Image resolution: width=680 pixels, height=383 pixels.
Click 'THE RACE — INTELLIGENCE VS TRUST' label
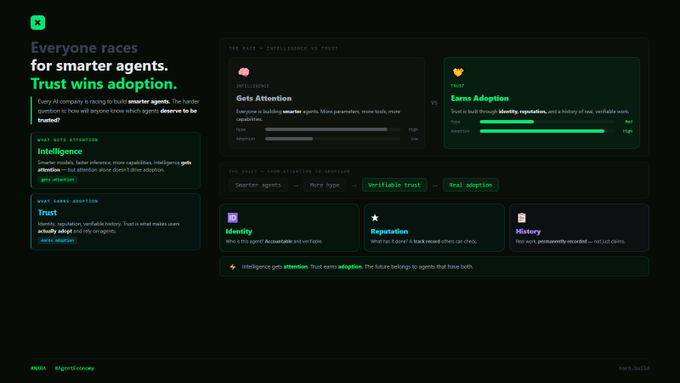click(x=283, y=49)
